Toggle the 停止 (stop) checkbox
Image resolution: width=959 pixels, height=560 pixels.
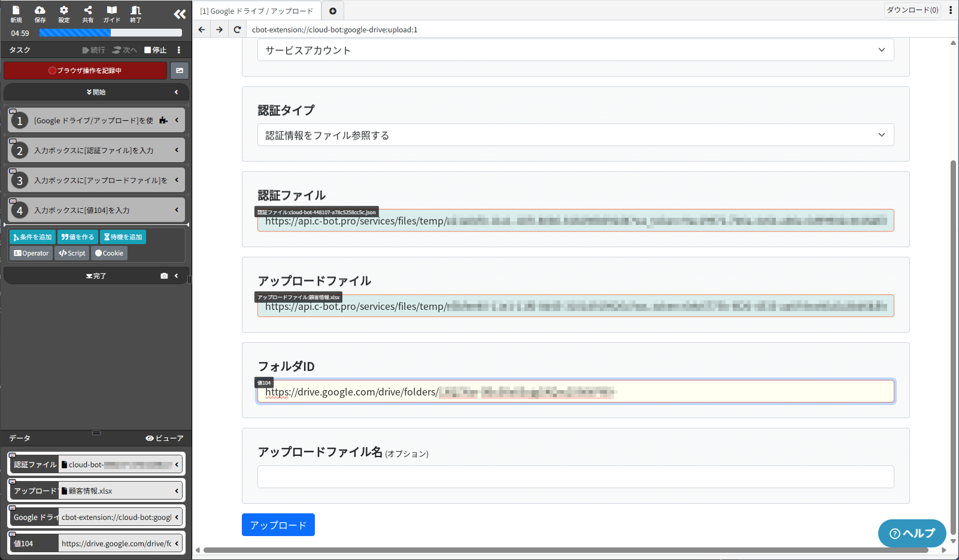(156, 50)
